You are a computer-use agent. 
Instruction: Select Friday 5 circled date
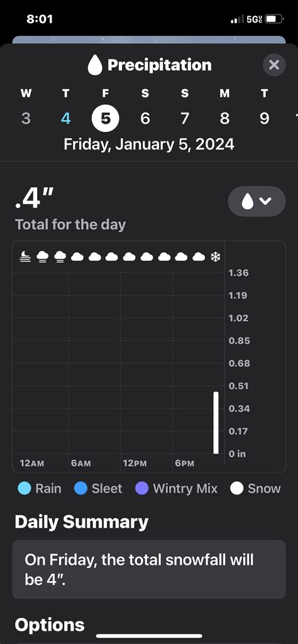point(105,119)
